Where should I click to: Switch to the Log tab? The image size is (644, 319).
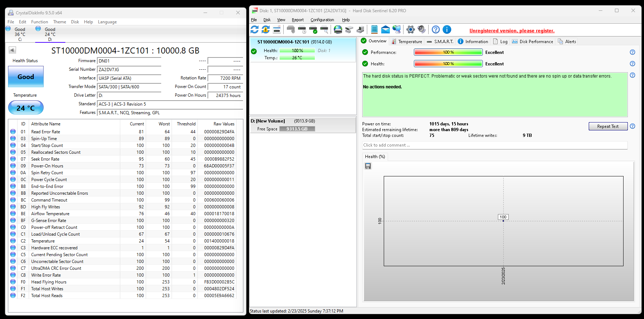pos(500,42)
